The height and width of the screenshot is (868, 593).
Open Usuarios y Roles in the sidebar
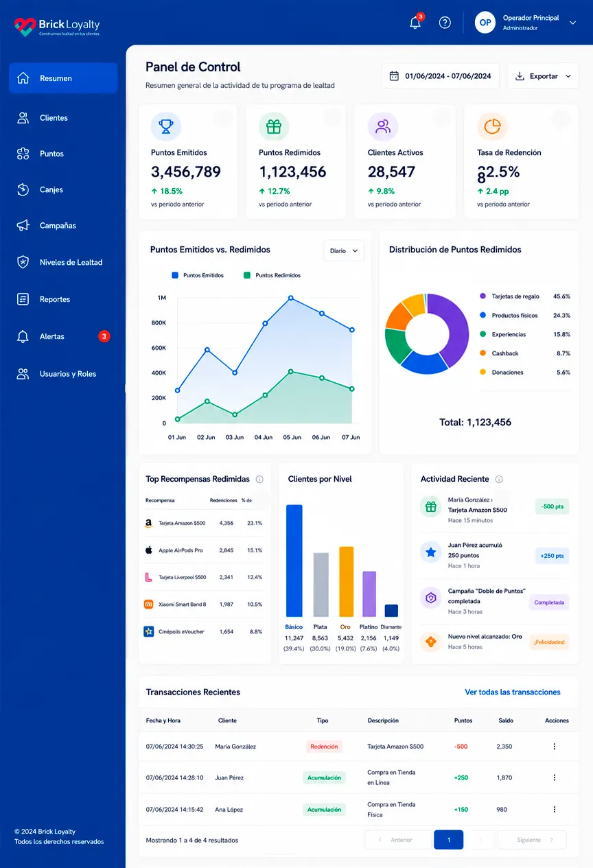[x=63, y=374]
